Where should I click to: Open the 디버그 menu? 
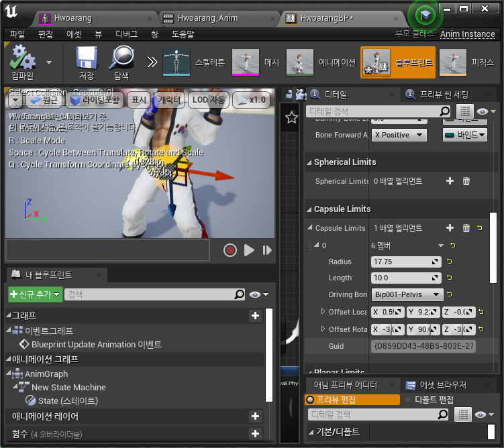pyautogui.click(x=126, y=34)
